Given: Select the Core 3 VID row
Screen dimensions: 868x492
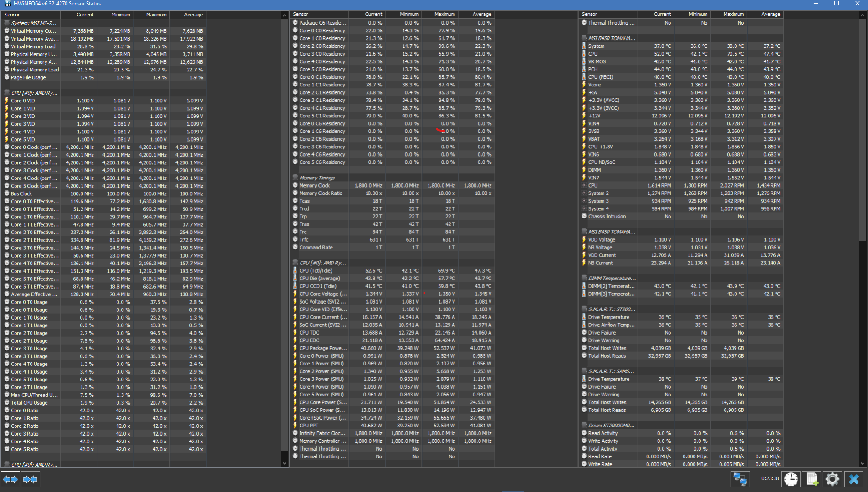Looking at the screenshot, I should (104, 124).
